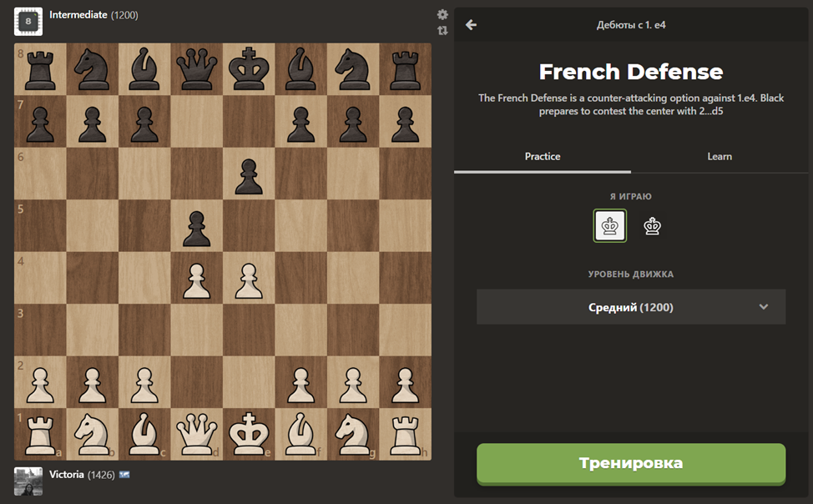Viewport: 813px width, 504px height.
Task: Click the dropdown chevron for engine level
Action: pyautogui.click(x=764, y=306)
